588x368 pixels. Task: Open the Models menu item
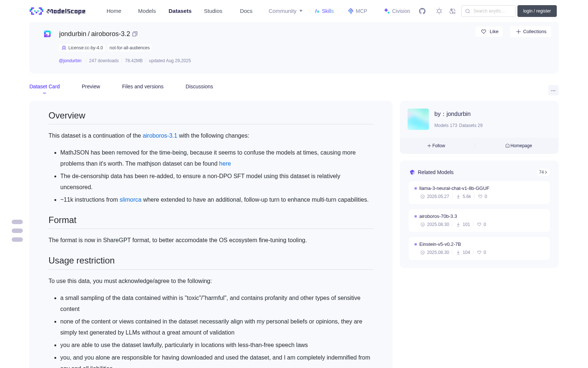(x=147, y=11)
